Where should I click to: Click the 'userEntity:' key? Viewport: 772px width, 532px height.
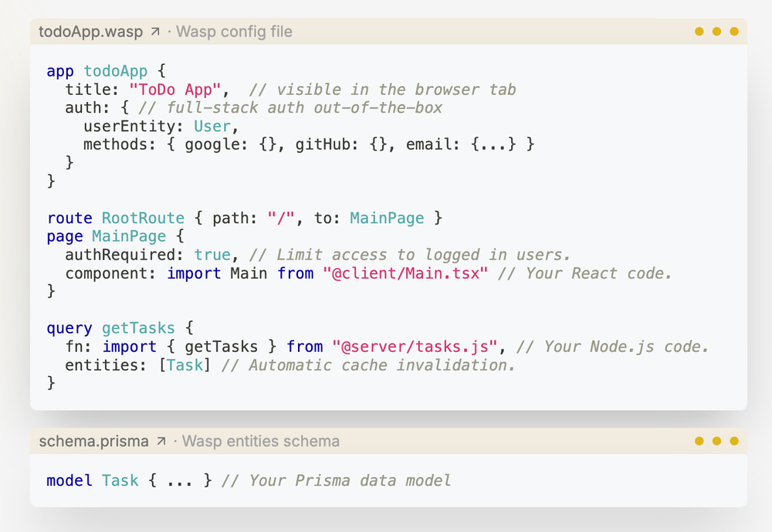134,127
